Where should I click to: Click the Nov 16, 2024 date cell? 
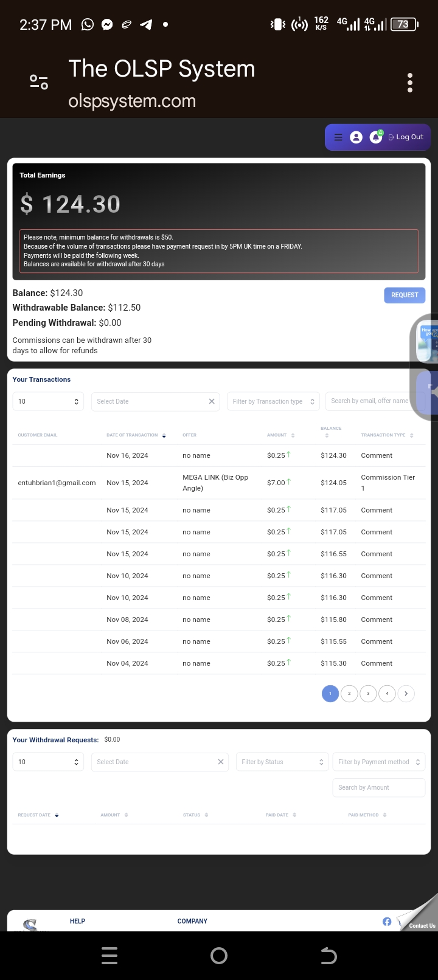tap(127, 455)
